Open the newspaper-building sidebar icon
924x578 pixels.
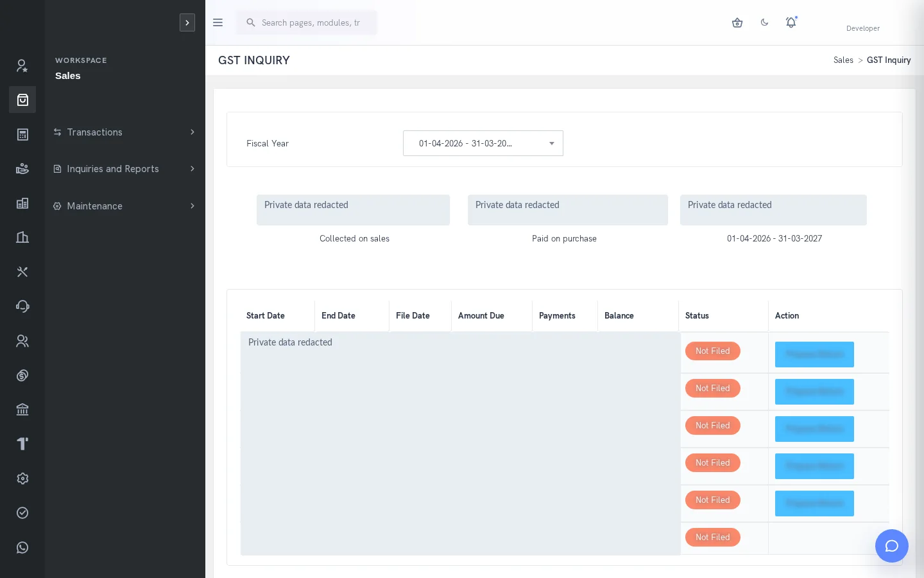(22, 203)
